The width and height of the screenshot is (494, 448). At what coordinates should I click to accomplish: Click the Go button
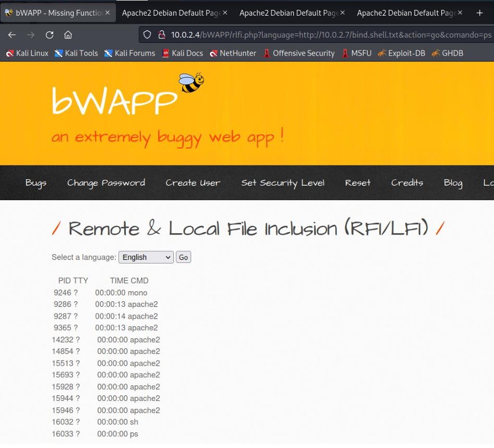pyautogui.click(x=183, y=257)
